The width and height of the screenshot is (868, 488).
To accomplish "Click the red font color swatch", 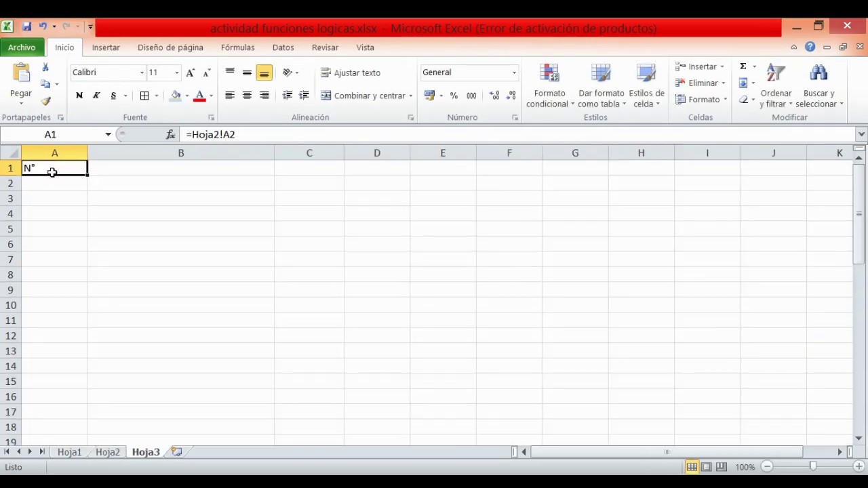I will 199,96.
